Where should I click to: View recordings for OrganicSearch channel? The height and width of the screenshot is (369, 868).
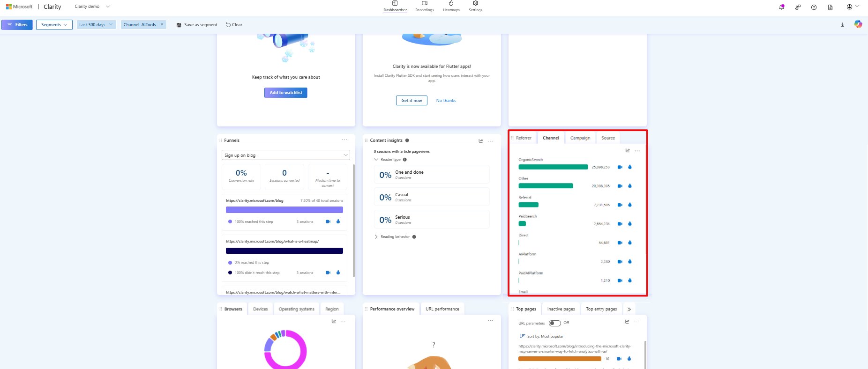click(x=620, y=167)
